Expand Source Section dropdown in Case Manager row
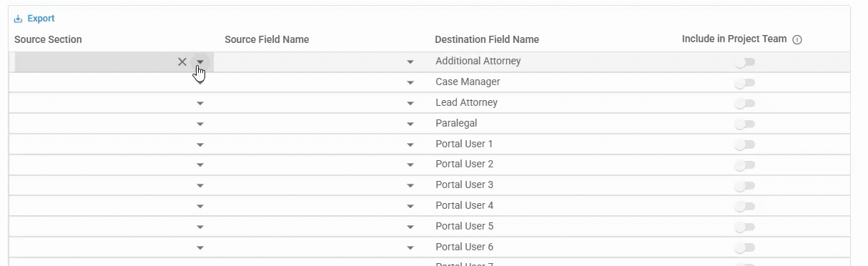The width and height of the screenshot is (868, 266). pos(200,83)
